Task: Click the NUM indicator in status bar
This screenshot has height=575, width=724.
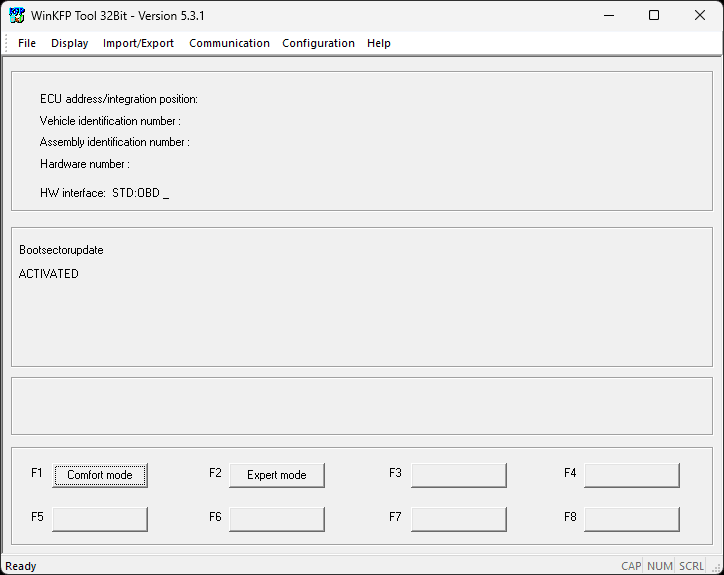Action: [x=660, y=566]
